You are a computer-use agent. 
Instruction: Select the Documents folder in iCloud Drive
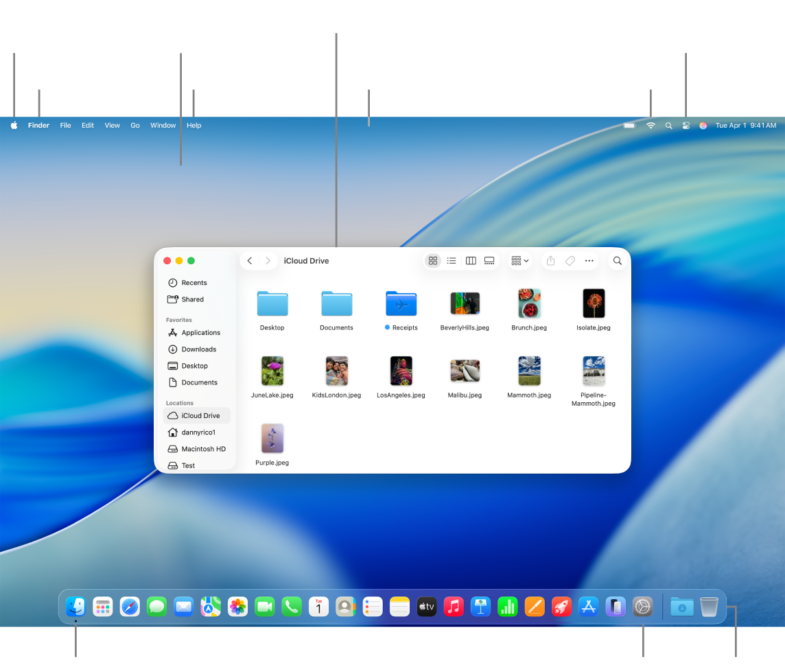click(336, 304)
